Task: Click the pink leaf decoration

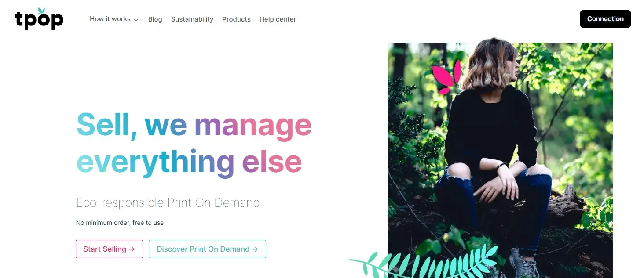Action: [x=446, y=77]
